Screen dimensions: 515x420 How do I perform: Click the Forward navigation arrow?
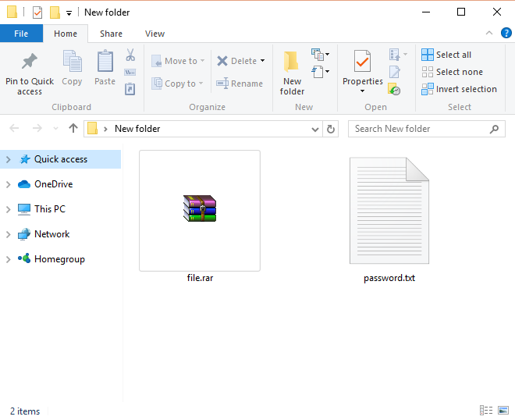(37, 128)
